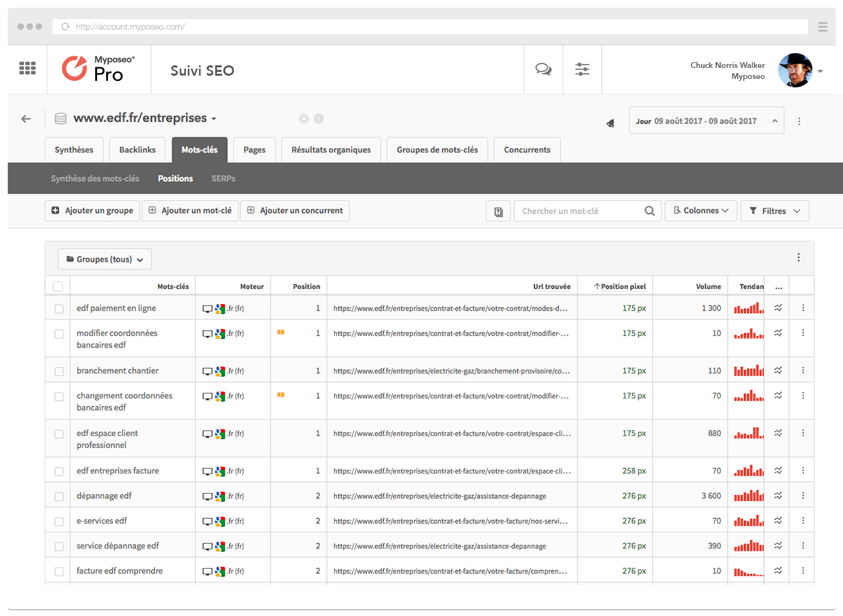Click the site info icon
This screenshot has width=843, height=616.
pos(319,118)
